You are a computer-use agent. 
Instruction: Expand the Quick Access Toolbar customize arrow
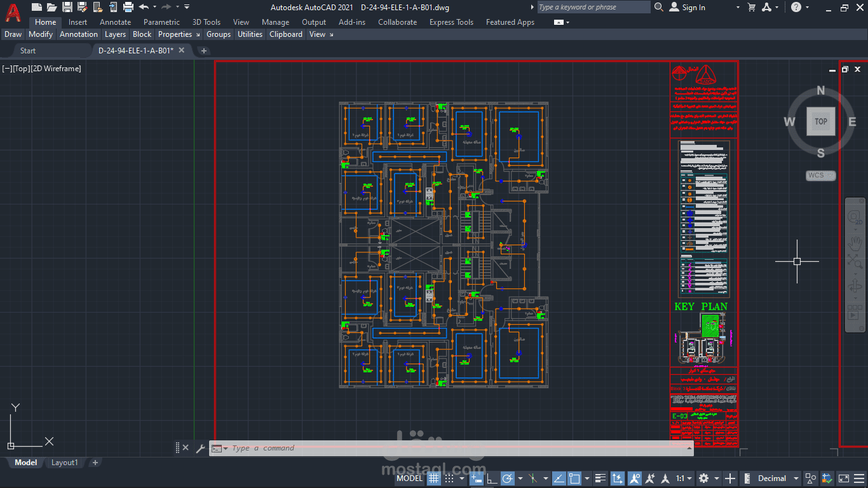[x=187, y=7]
